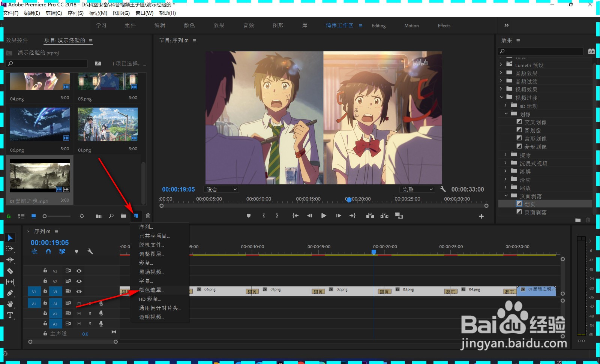Enable voice-over record on track A2

tap(101, 313)
